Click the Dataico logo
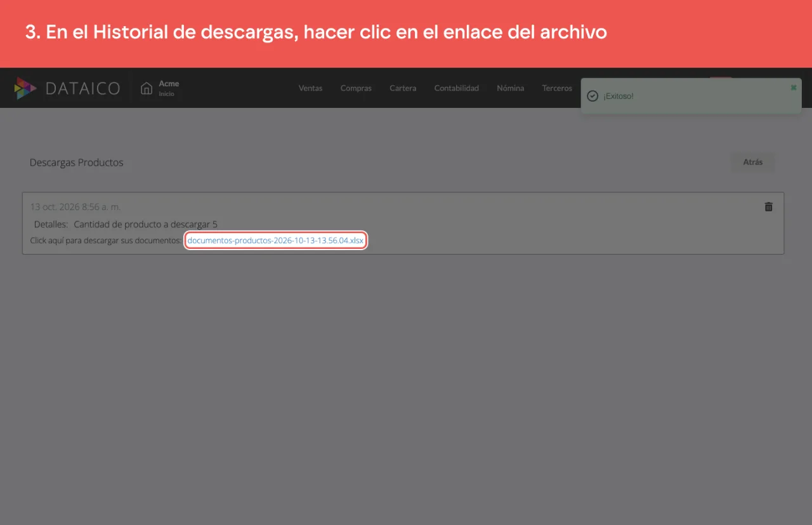The height and width of the screenshot is (525, 812). (x=67, y=88)
